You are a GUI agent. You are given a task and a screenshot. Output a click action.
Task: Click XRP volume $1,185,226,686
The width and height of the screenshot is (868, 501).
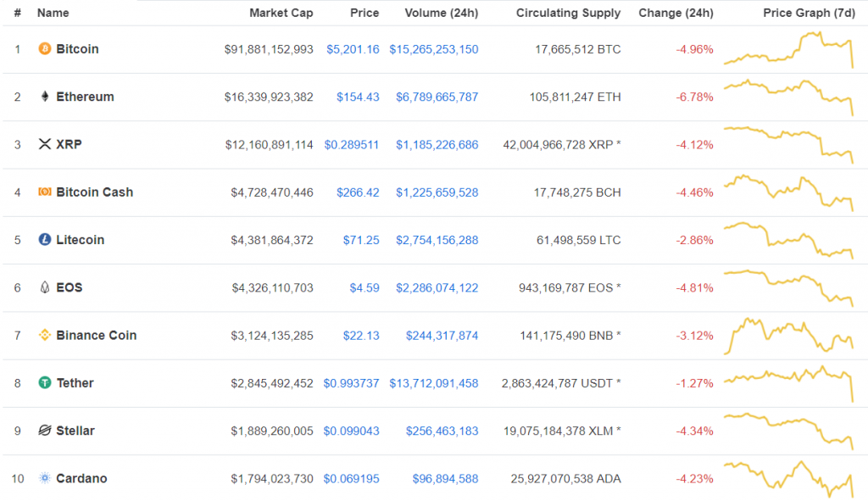[x=437, y=144]
